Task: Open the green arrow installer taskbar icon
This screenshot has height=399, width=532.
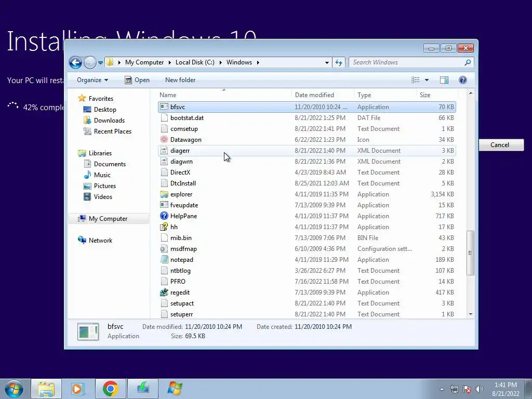Action: tap(143, 389)
